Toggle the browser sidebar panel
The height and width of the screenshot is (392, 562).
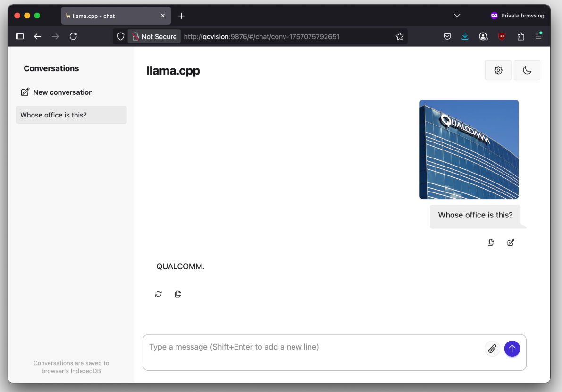20,36
